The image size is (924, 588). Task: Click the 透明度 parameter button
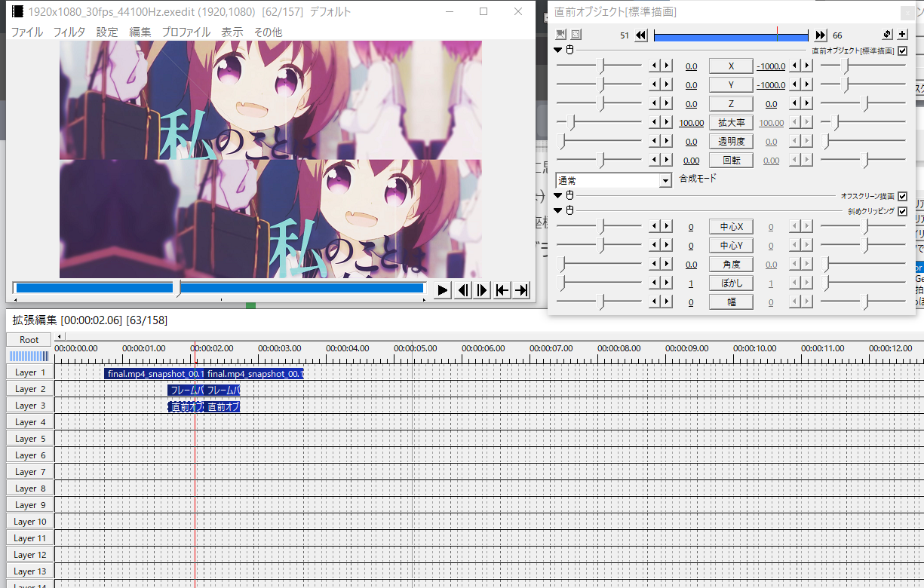(x=731, y=141)
